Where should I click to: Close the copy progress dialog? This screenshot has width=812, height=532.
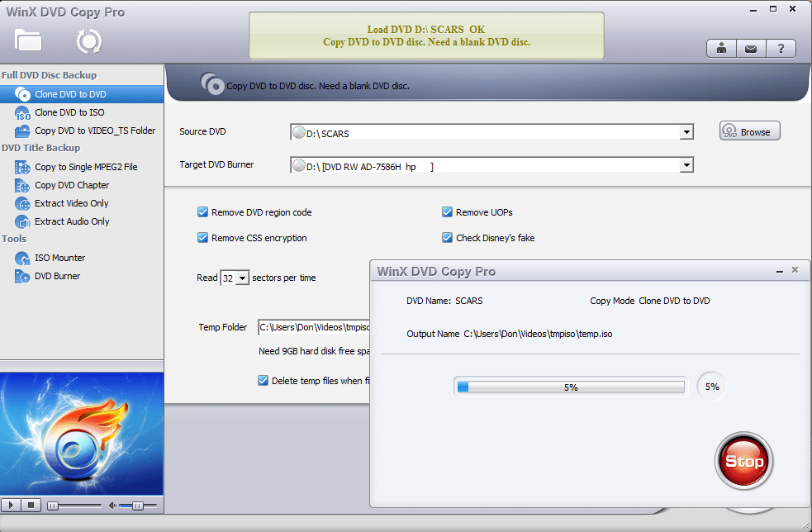pyautogui.click(x=795, y=270)
